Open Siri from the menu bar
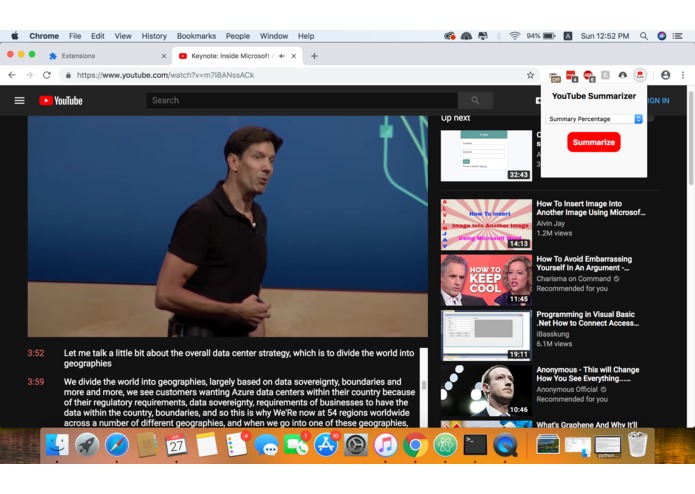The image size is (695, 494). point(661,36)
